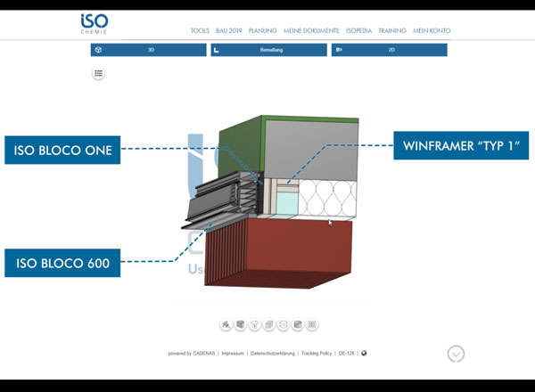Open the Tracking Policy footer link

(317, 354)
